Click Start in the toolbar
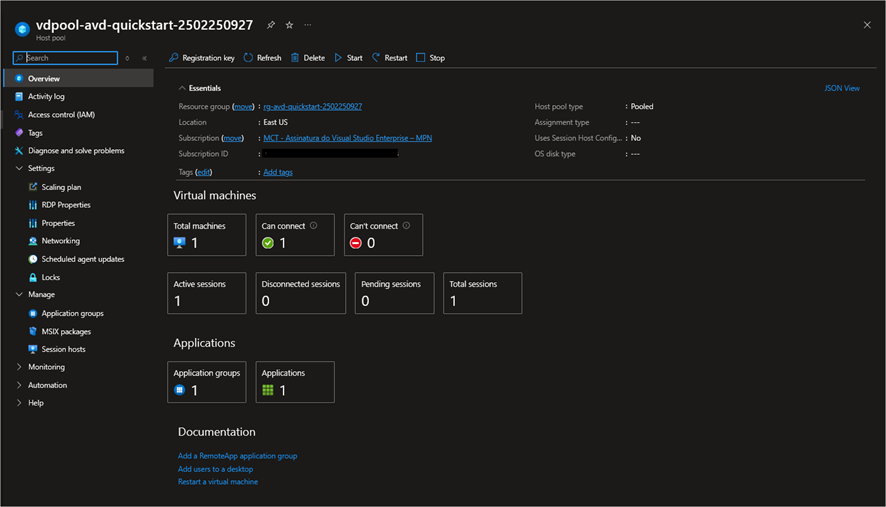The height and width of the screenshot is (507, 886). (x=349, y=58)
